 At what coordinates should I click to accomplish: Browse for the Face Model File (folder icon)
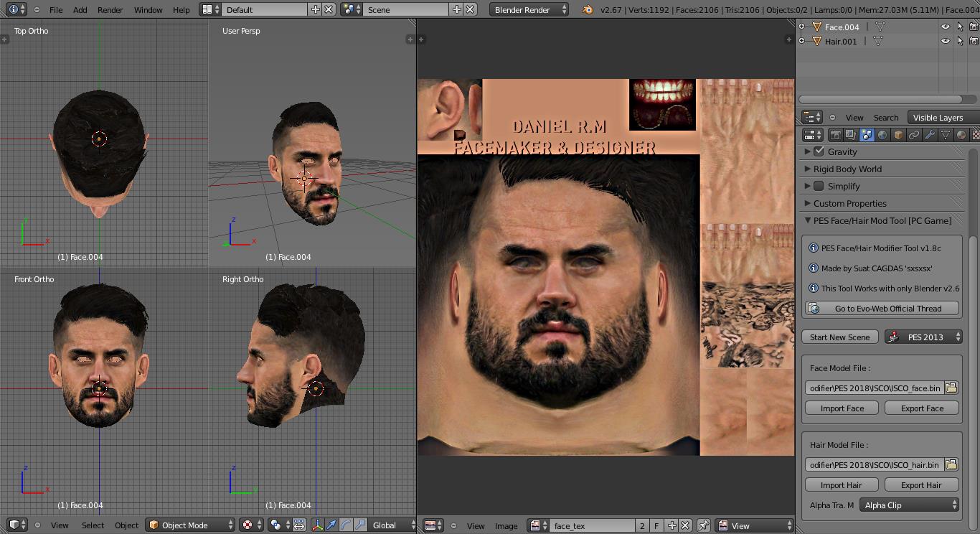click(951, 388)
